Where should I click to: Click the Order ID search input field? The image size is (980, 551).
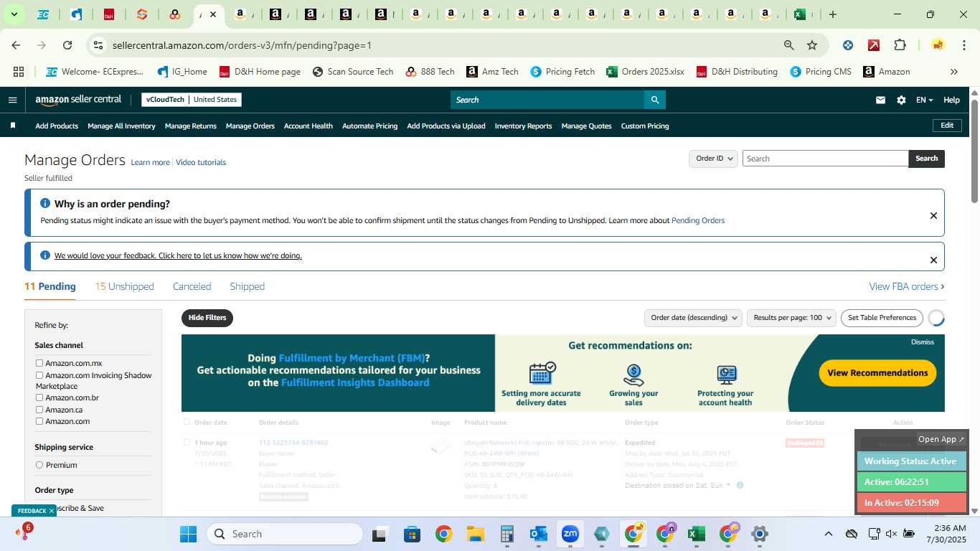(825, 159)
